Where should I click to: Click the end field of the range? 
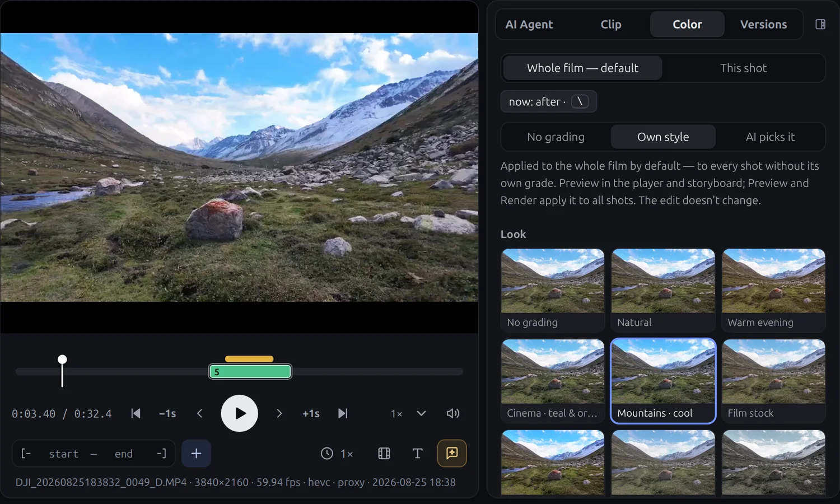(124, 454)
